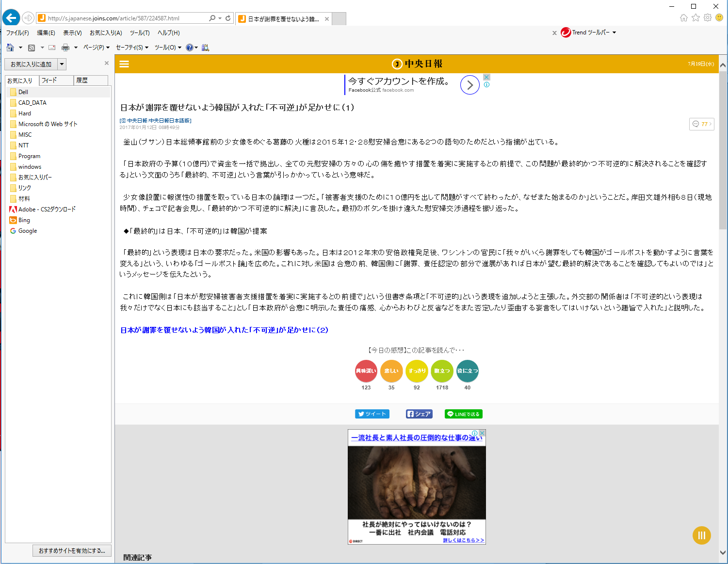Select the 興味深い red reaction circle

(x=366, y=371)
